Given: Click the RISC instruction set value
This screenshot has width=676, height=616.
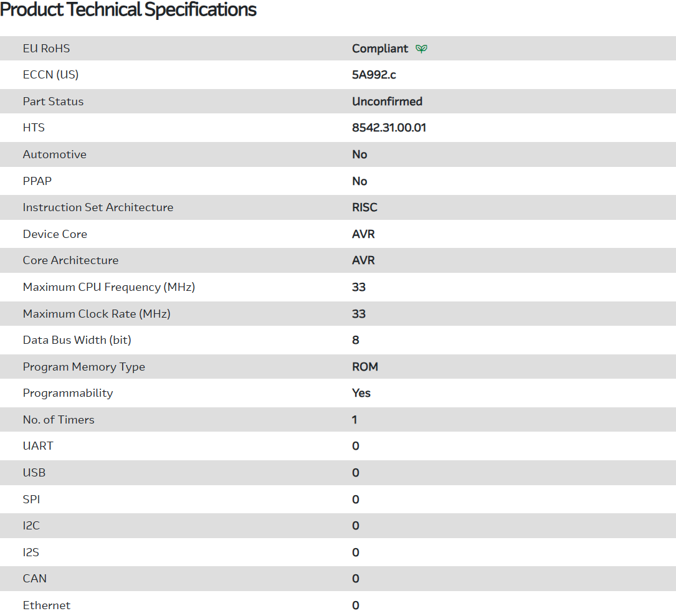Looking at the screenshot, I should tap(364, 207).
